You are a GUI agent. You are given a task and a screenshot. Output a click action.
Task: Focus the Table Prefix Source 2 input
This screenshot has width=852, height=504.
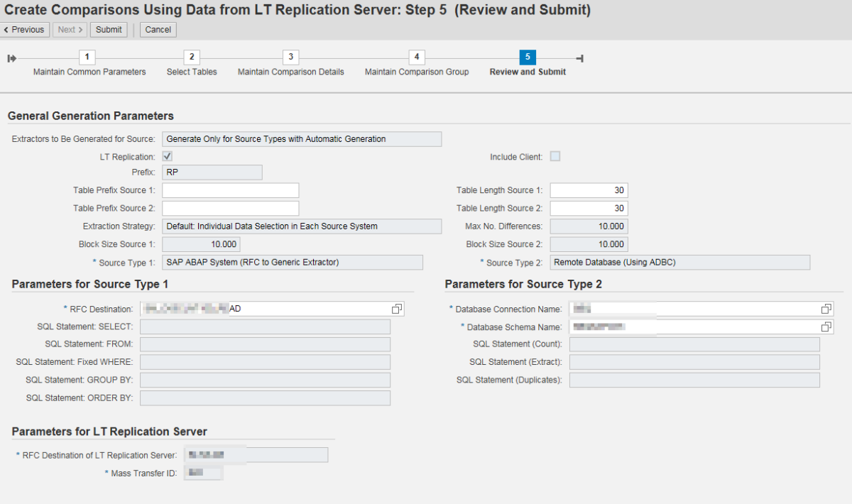click(230, 209)
